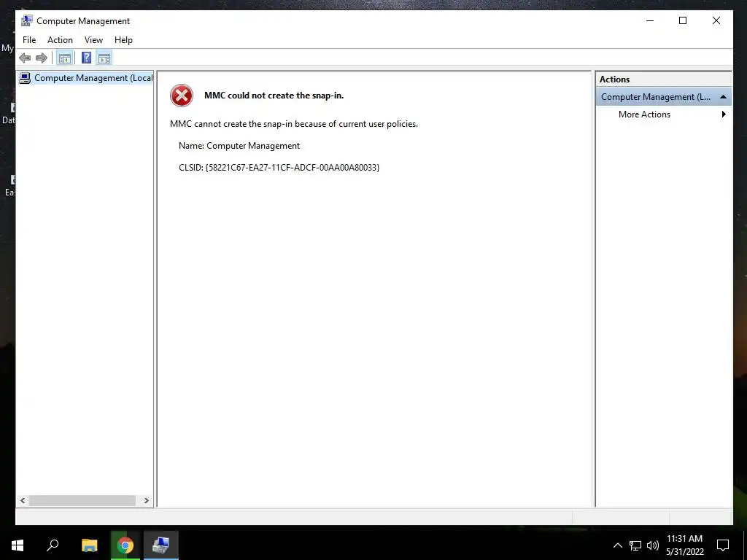Open File Explorer from taskbar

point(89,545)
